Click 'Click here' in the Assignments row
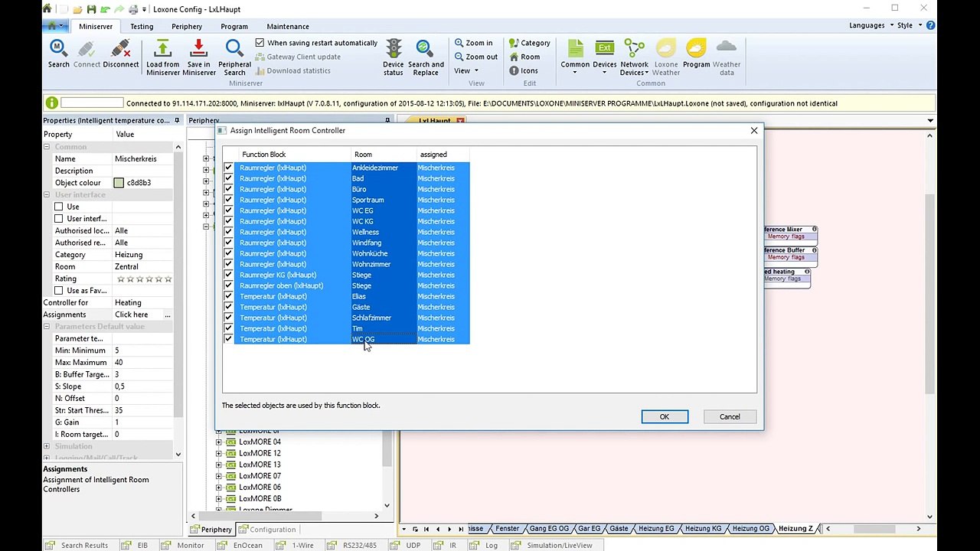The height and width of the screenshot is (551, 980). point(132,315)
